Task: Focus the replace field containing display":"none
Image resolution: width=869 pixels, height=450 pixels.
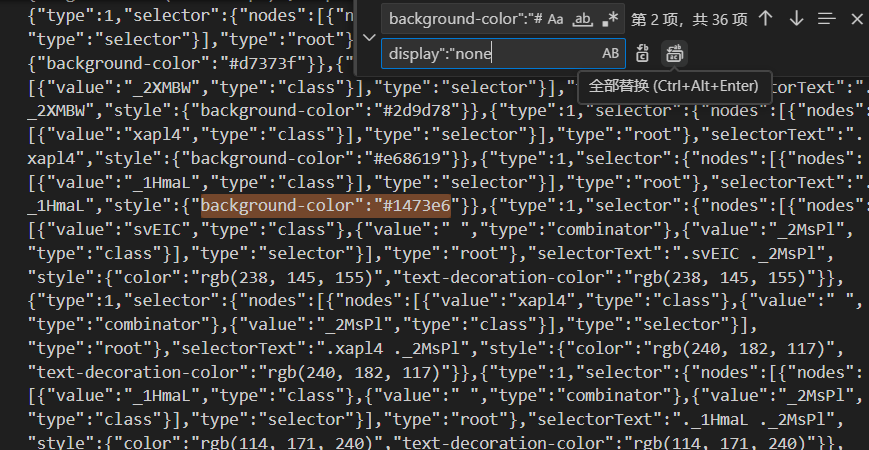Action: [490, 54]
